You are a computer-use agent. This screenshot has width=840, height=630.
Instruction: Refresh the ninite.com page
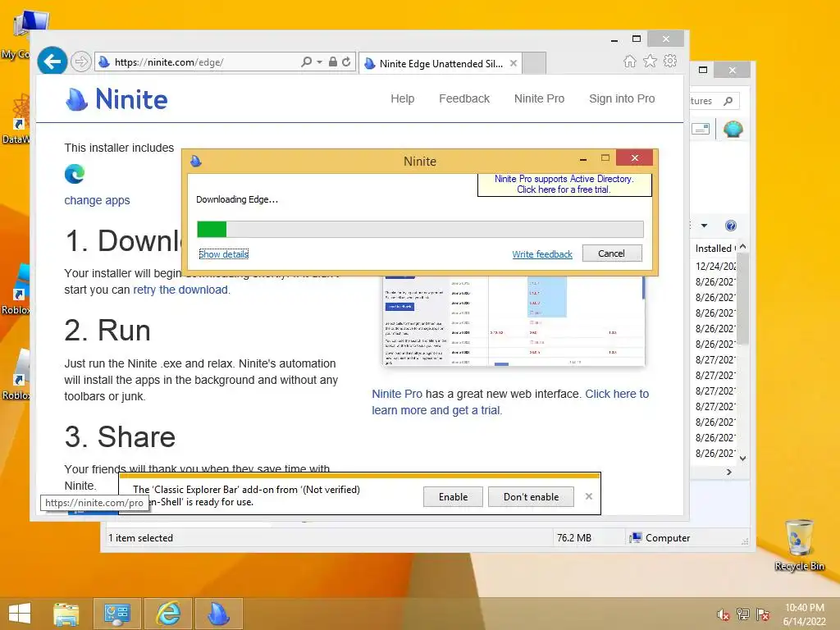(346, 62)
